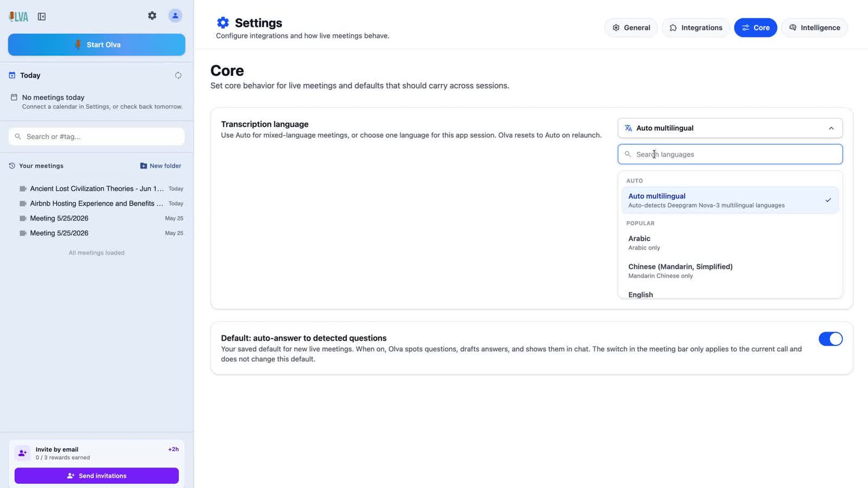Image resolution: width=868 pixels, height=488 pixels.
Task: Select Auto multilingual option
Action: (730, 200)
